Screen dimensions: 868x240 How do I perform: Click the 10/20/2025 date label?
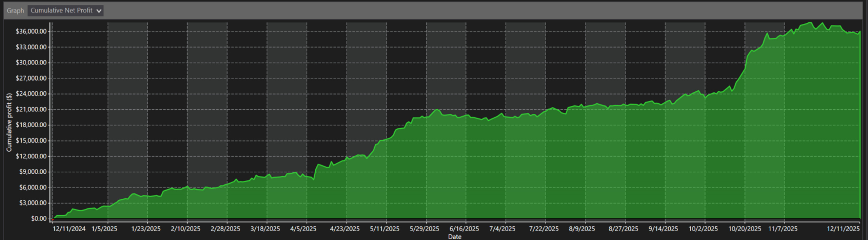click(745, 229)
